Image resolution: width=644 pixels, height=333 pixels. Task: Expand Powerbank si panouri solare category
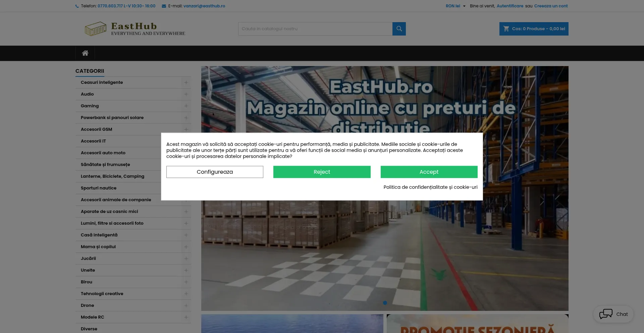pyautogui.click(x=186, y=118)
